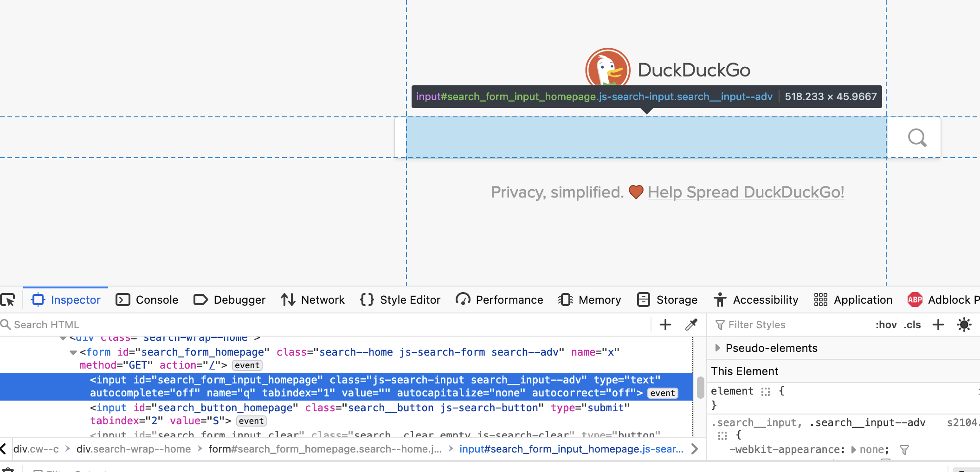Click the -webkit-appearance property name
This screenshot has width=980, height=472.
tap(788, 450)
